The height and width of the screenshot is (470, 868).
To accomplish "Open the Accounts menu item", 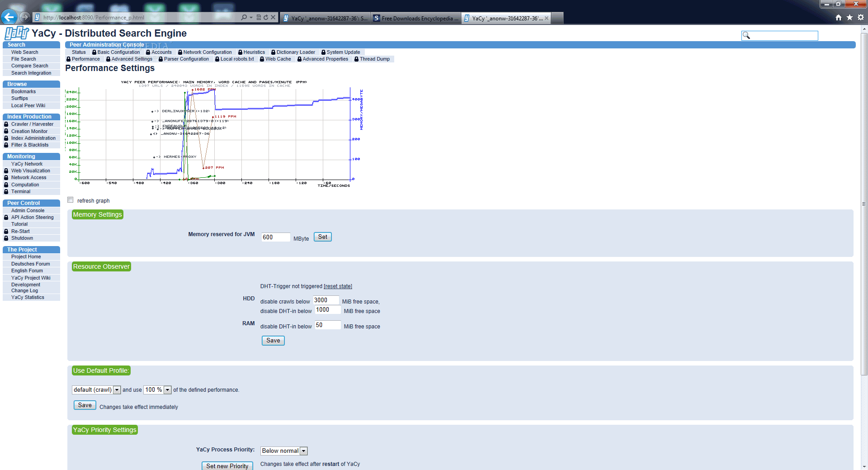I will click(x=161, y=52).
